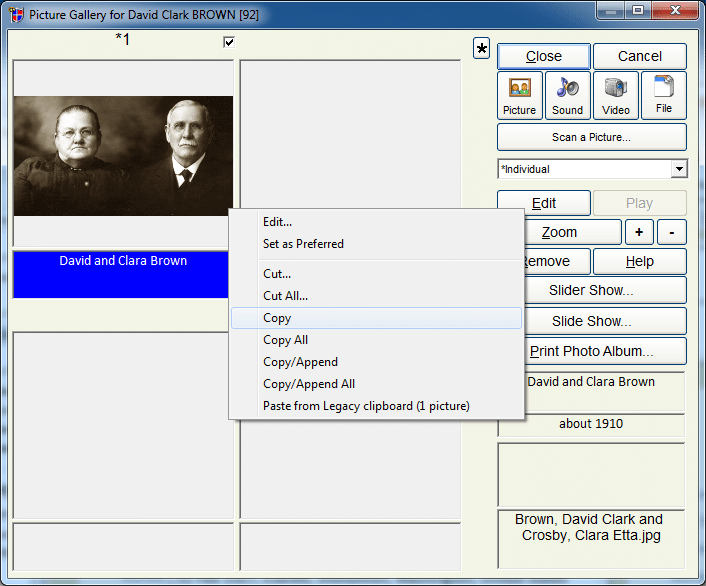Click the empty caption box under fourth slot
Image resolution: width=706 pixels, height=586 pixels.
[350, 547]
